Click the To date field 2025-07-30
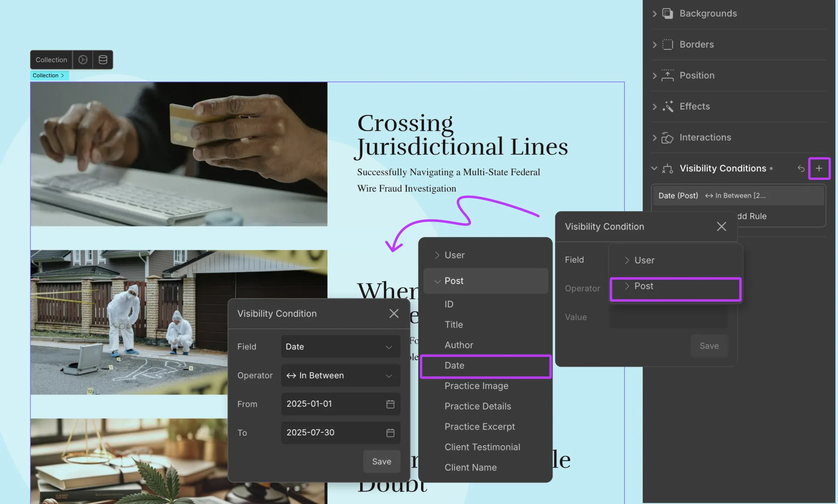 (340, 433)
